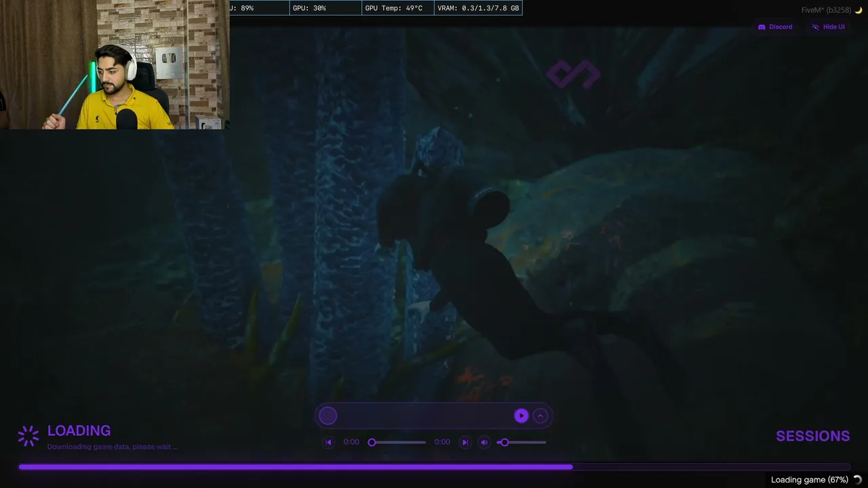Click the music seek progress slider

pos(398,443)
